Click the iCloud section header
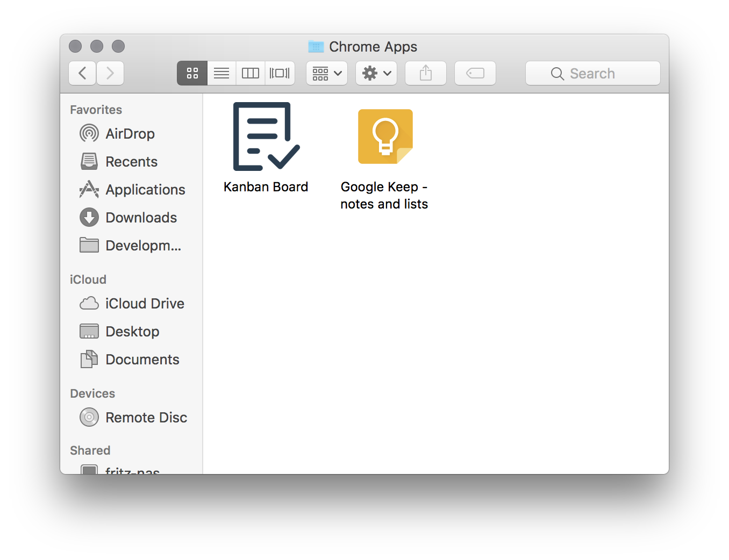This screenshot has width=729, height=560. tap(88, 279)
